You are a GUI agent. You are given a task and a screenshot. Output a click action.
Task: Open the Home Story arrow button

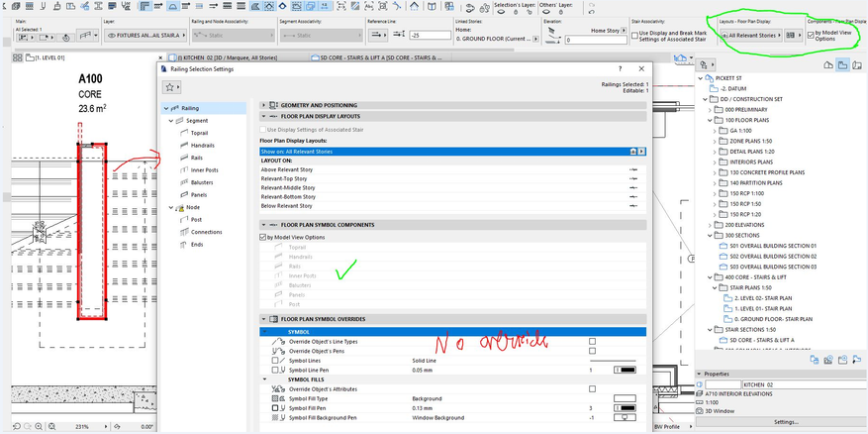(x=624, y=31)
